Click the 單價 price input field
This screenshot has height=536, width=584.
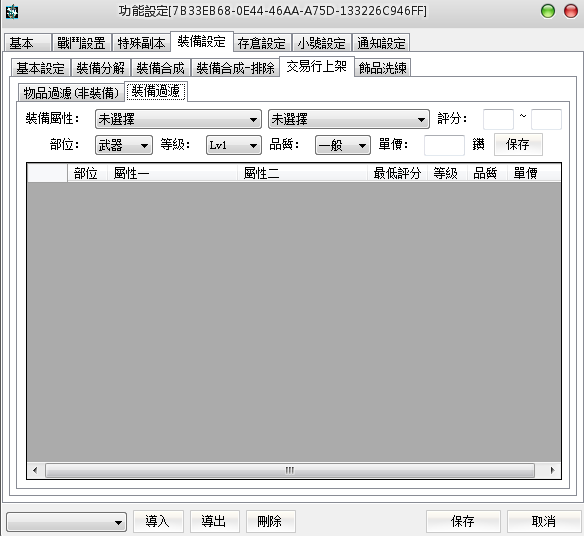point(444,145)
